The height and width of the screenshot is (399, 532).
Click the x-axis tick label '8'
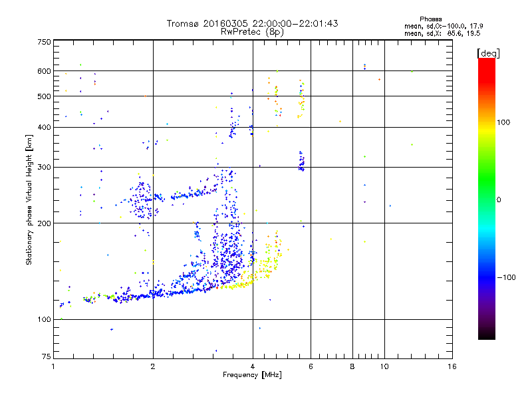coord(352,366)
